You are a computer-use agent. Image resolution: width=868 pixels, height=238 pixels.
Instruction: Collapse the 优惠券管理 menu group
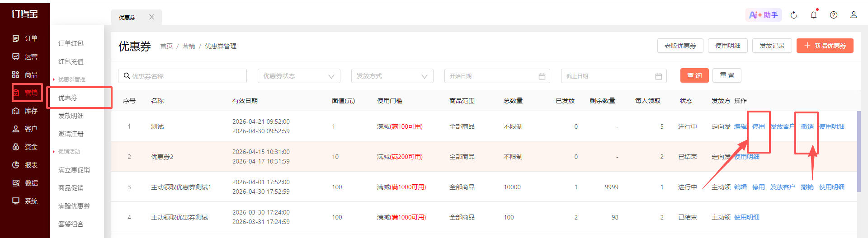point(71,79)
